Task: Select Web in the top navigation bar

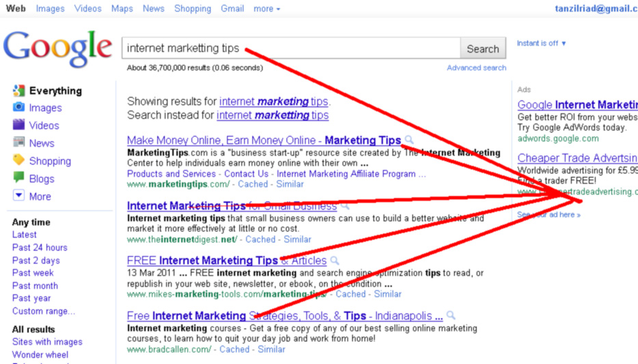Action: [16, 8]
